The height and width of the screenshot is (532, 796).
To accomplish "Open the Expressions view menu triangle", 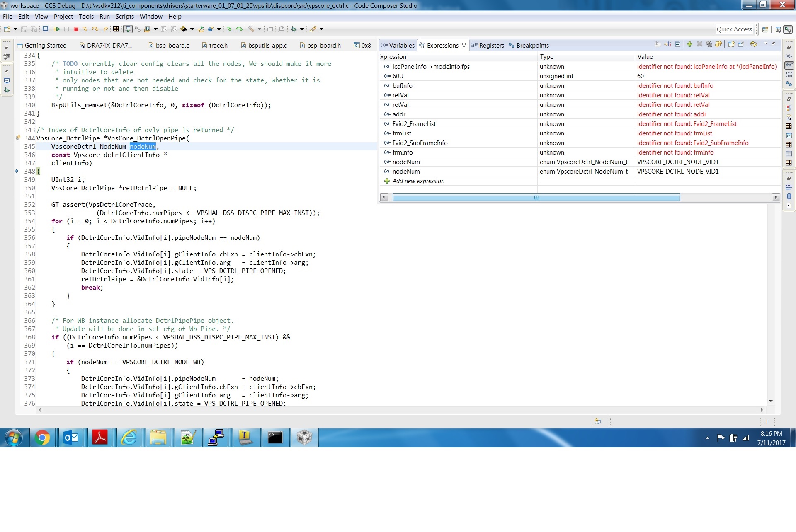I will point(765,43).
